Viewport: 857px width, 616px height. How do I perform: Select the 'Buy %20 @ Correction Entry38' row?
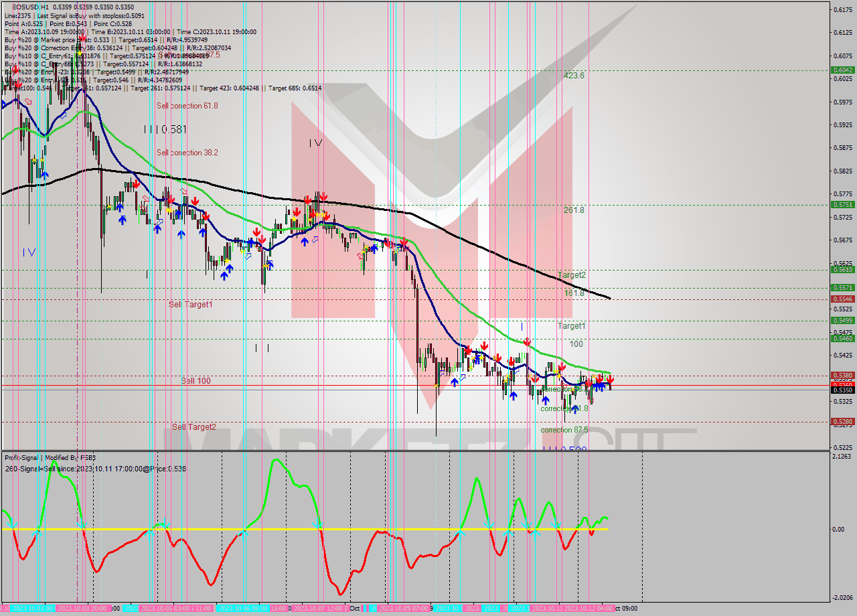118,48
